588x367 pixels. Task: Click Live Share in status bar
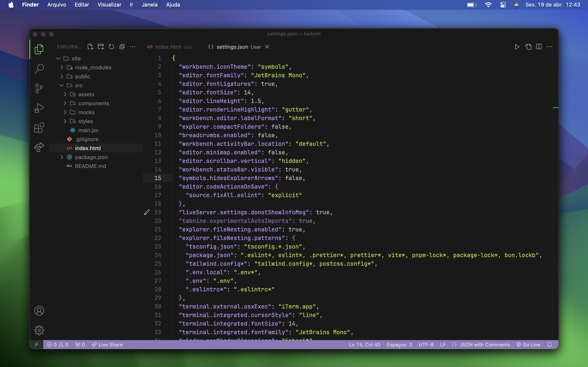[x=107, y=345]
